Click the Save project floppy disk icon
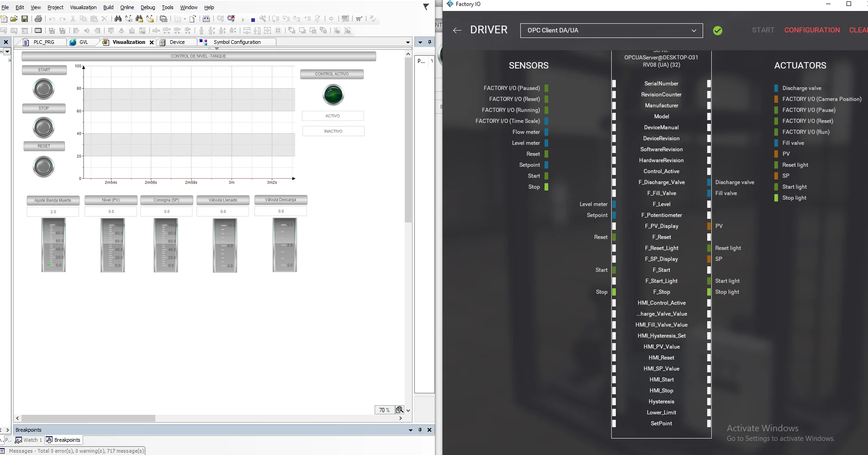Viewport: 868px width, 455px height. point(25,19)
